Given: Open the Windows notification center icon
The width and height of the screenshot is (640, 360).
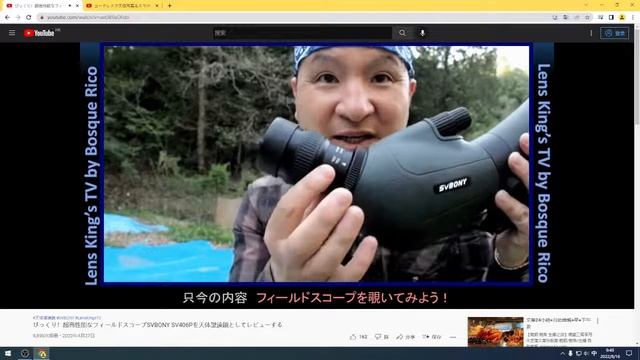Looking at the screenshot, I should [x=629, y=353].
